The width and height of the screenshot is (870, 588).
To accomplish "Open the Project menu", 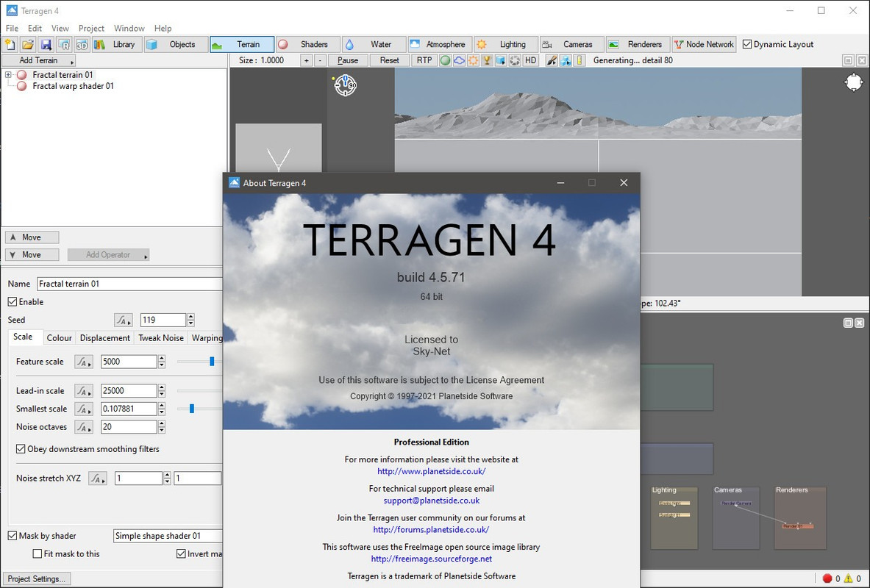I will tap(91, 28).
